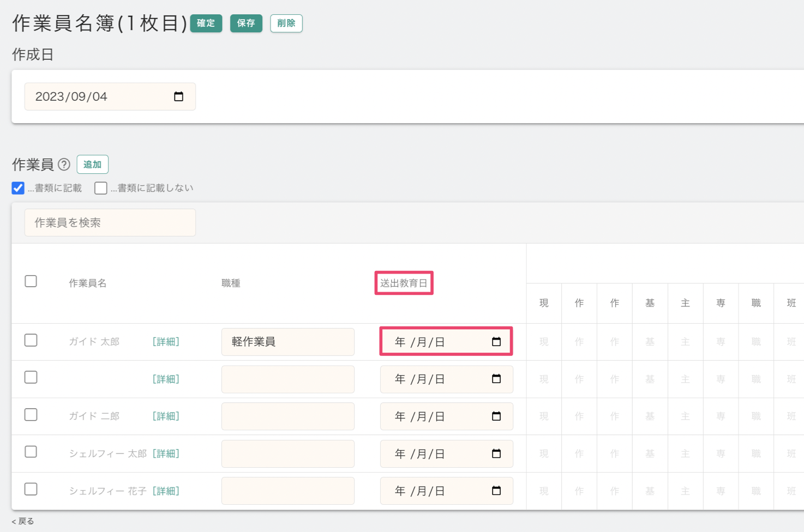This screenshot has width=804, height=532.
Task: Click help question mark icon beside 作業員
Action: point(64,164)
